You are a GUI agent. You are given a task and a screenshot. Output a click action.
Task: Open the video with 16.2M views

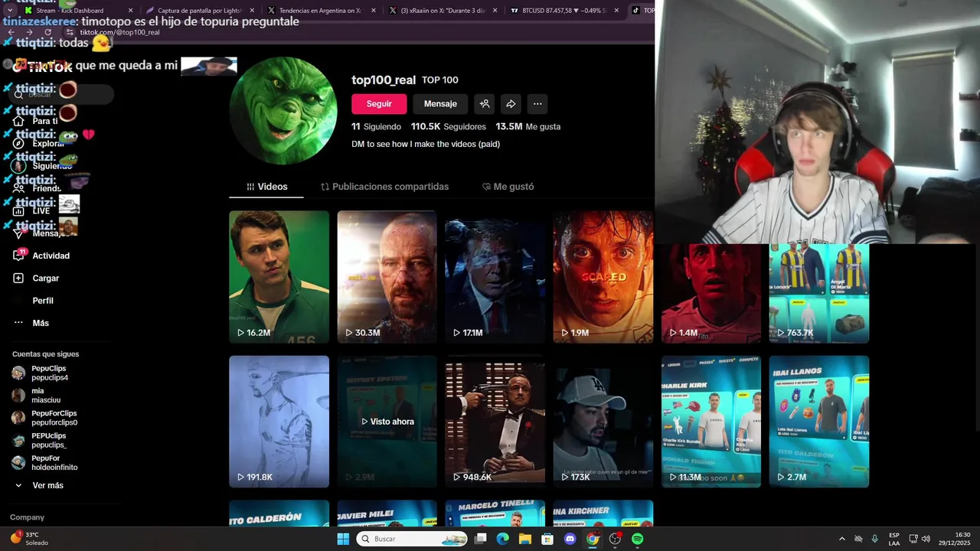279,277
